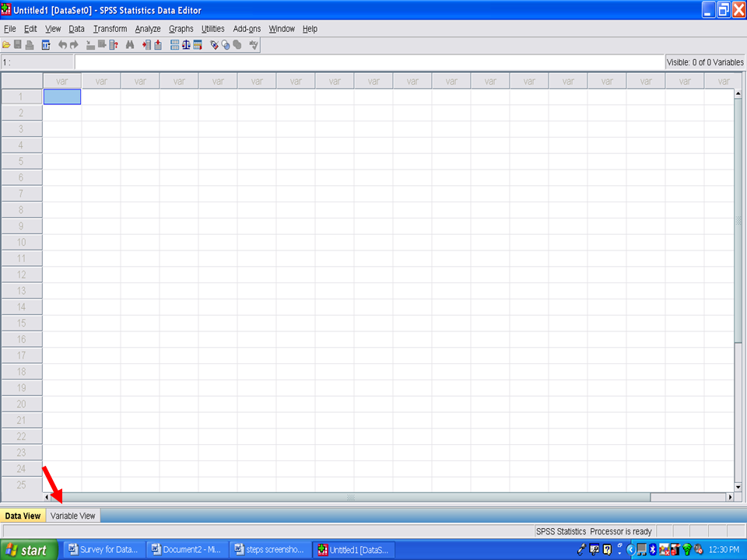
Task: Click the vertical scrollbar down arrow
Action: point(738,485)
